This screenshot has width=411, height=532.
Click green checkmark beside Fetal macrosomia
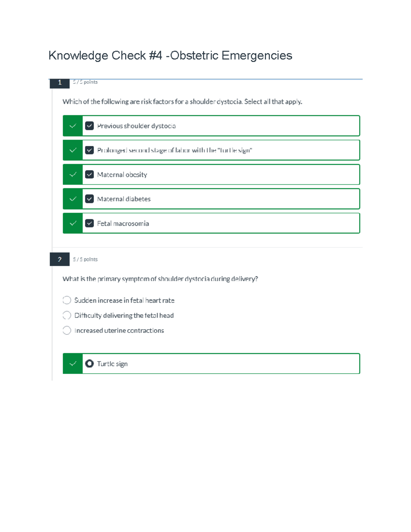click(73, 223)
